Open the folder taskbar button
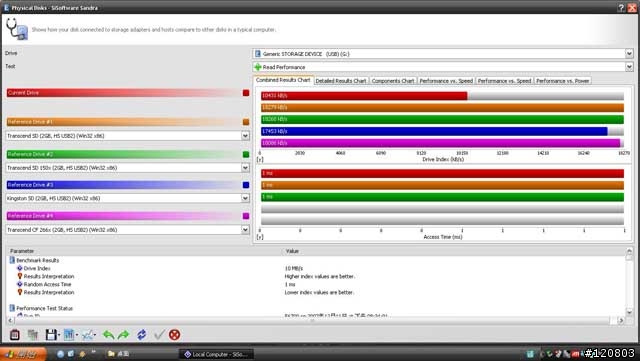 (x=118, y=354)
